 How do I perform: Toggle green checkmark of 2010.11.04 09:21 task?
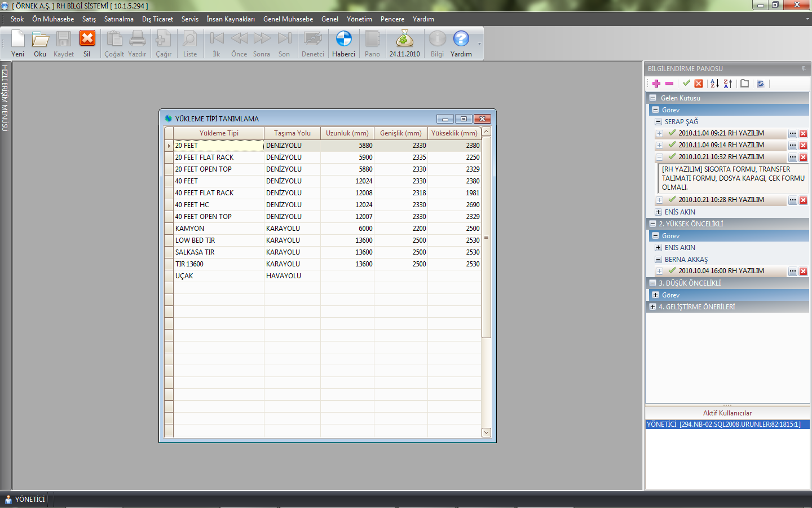point(672,133)
